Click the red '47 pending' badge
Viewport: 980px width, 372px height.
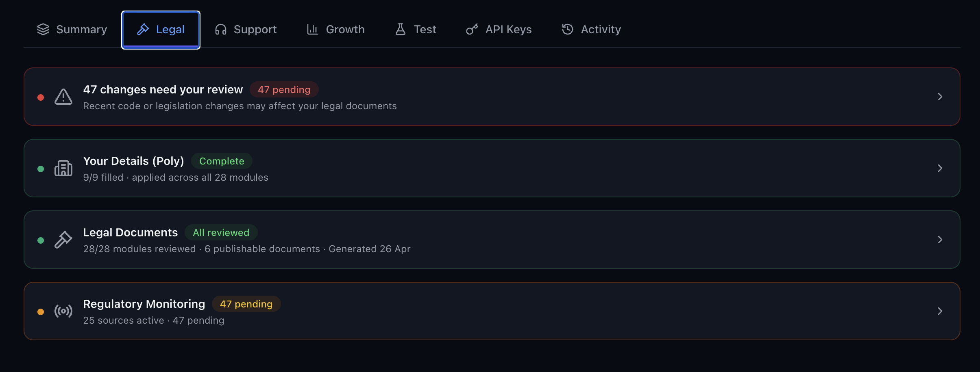pyautogui.click(x=284, y=89)
